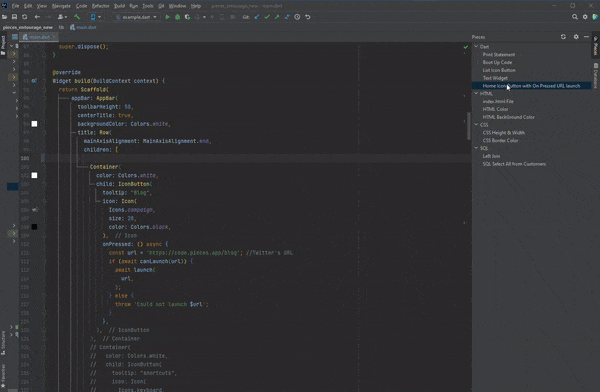Show Git history with the clock icon
The width and height of the screenshot is (600, 392).
(297, 17)
